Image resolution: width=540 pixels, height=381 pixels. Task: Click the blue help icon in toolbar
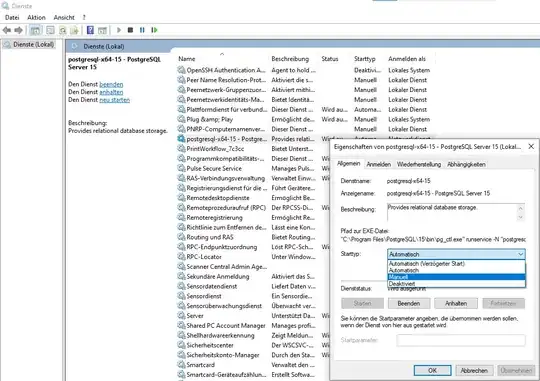pyautogui.click(x=90, y=30)
